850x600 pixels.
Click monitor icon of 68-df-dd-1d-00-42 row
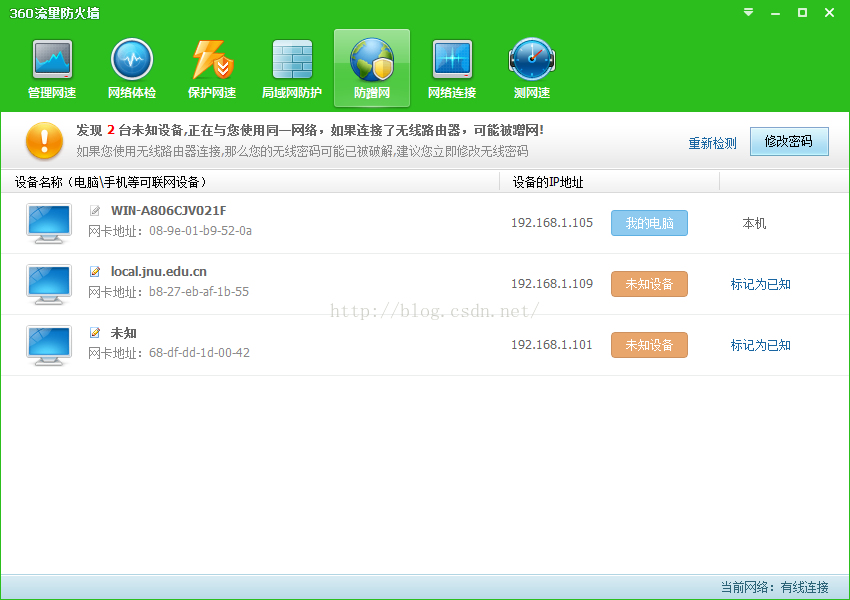pos(49,345)
